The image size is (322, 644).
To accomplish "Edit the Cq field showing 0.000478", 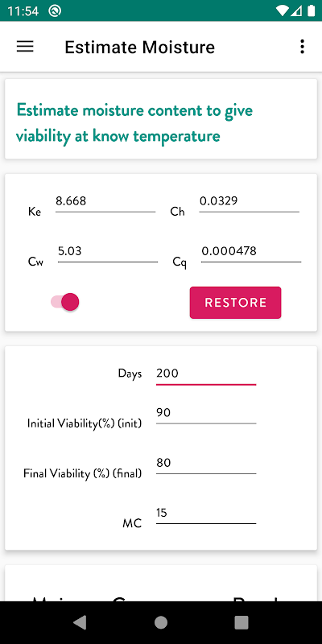I will pyautogui.click(x=251, y=252).
